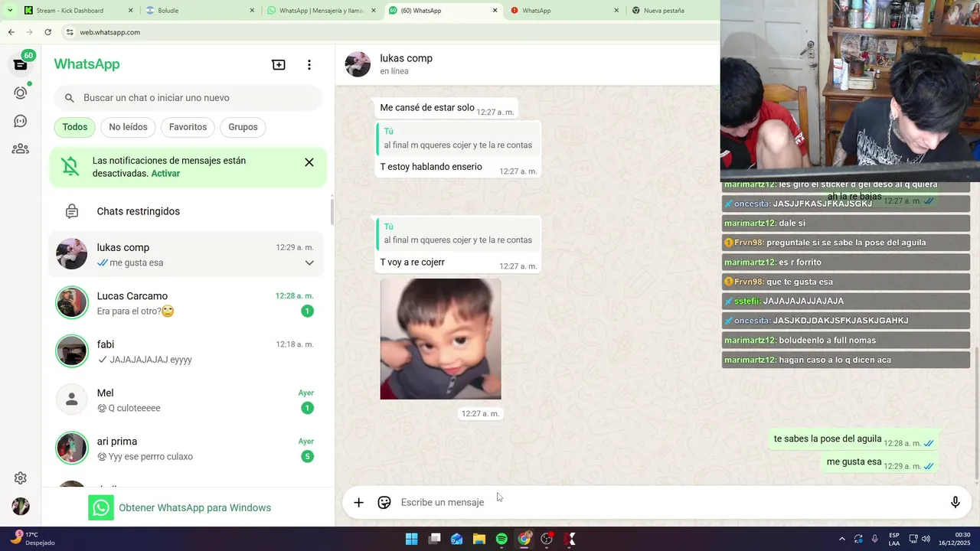The width and height of the screenshot is (980, 551).
Task: Open the weather widget showing 17°C
Action: coord(33,539)
